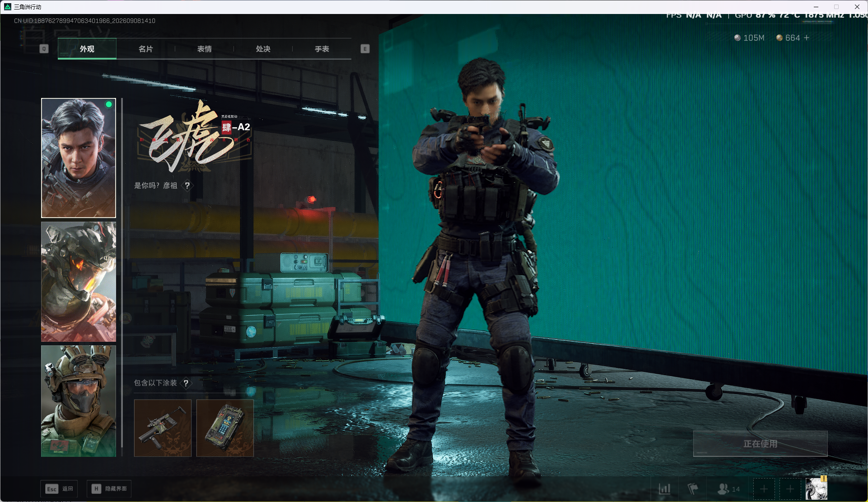868x502 pixels.
Task: Open help icon beside 是你吗？彦祖
Action: (187, 186)
